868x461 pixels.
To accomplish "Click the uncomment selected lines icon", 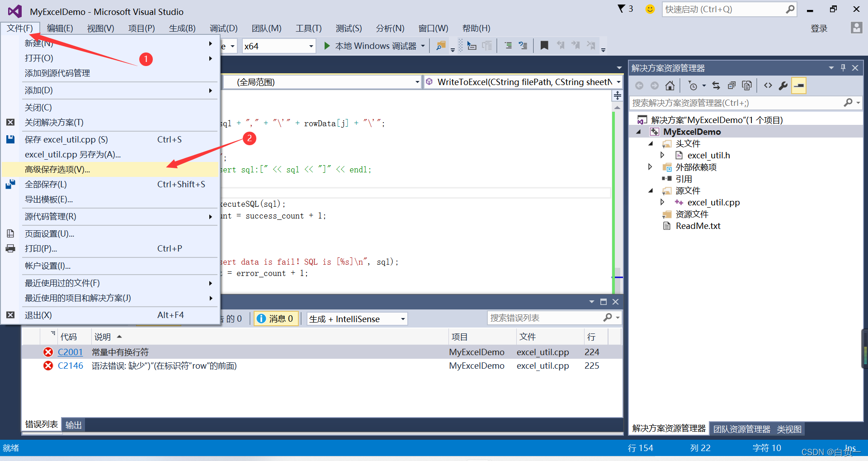I will coord(523,46).
